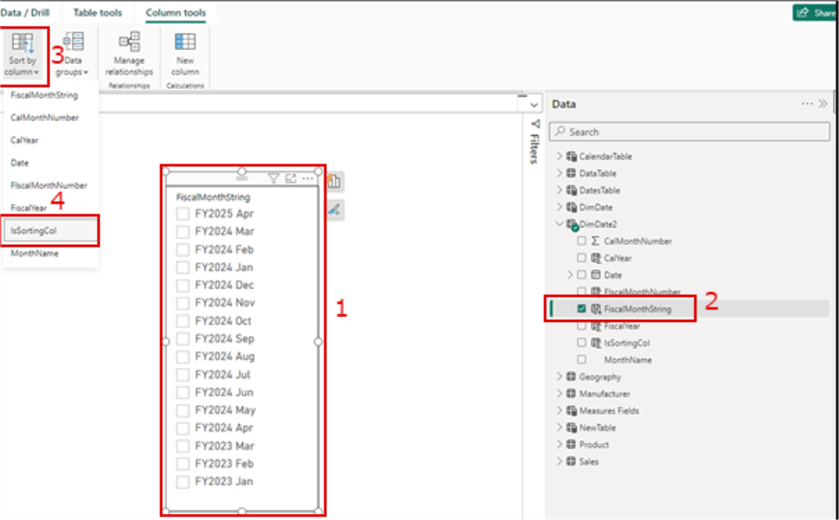
Task: Open Data pane more options ellipsis
Action: (x=807, y=104)
